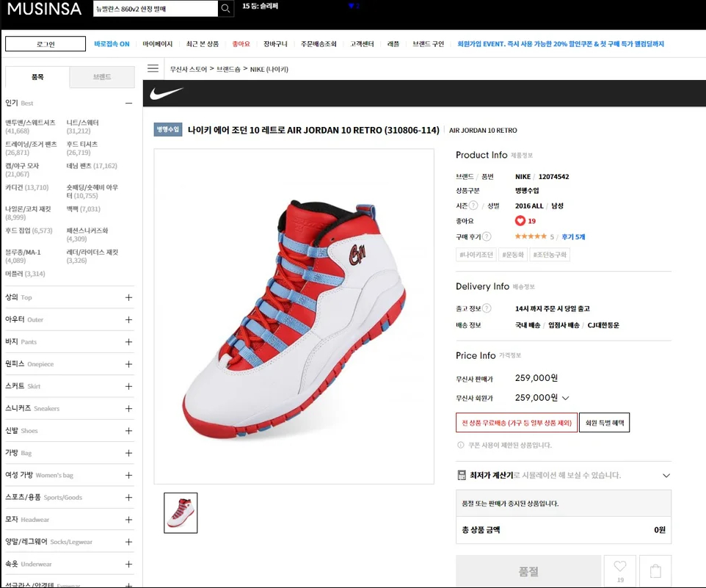Click the Nike swoosh logo
Image resolution: width=706 pixels, height=588 pixels.
click(167, 94)
